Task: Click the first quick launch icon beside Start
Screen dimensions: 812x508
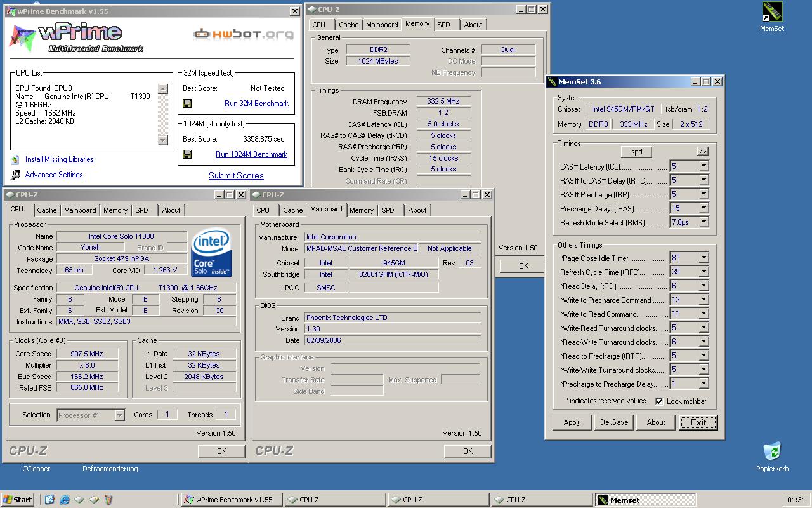Action: [49, 500]
